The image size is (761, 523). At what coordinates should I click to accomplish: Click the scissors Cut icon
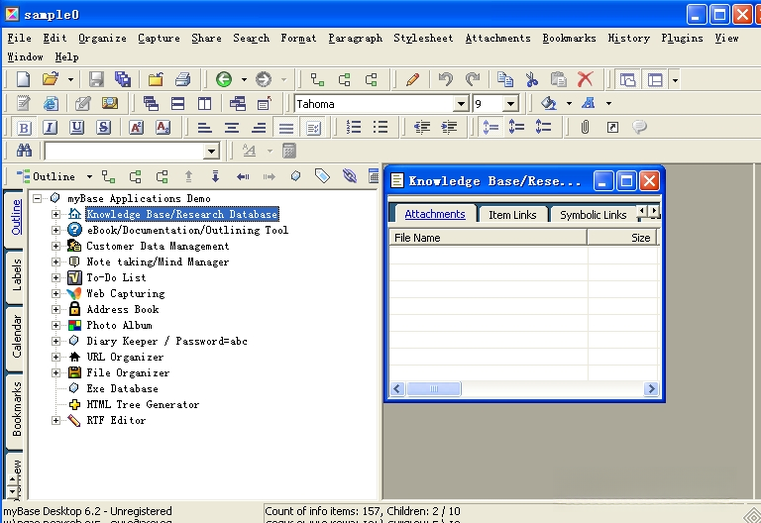pos(532,79)
